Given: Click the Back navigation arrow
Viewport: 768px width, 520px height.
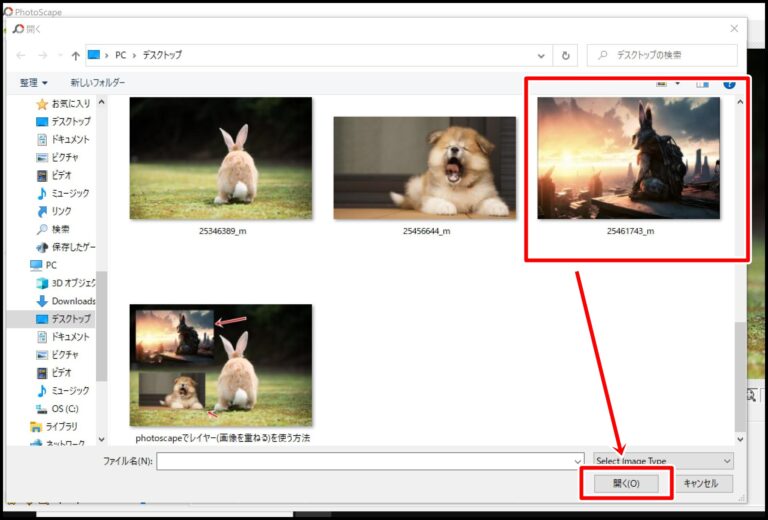Looking at the screenshot, I should coord(21,55).
